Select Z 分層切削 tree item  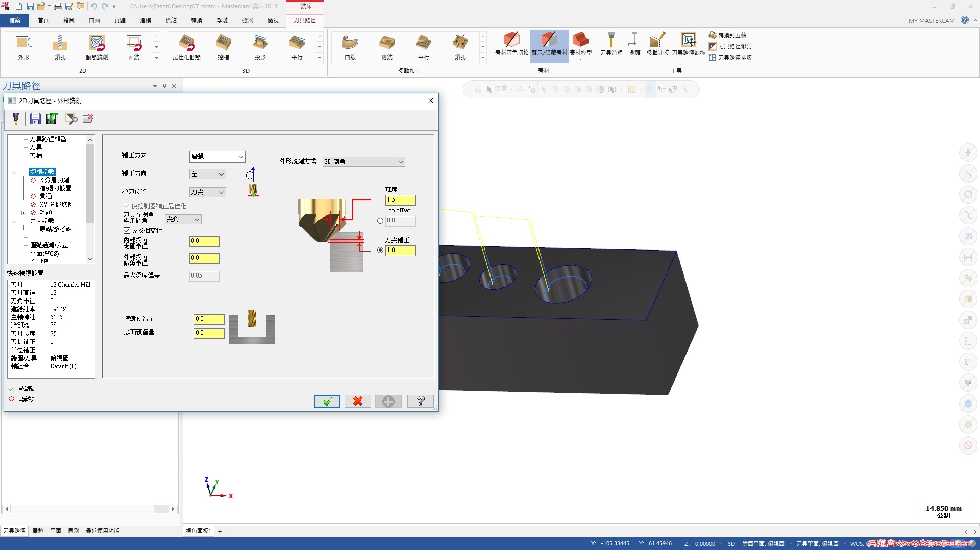pyautogui.click(x=54, y=180)
